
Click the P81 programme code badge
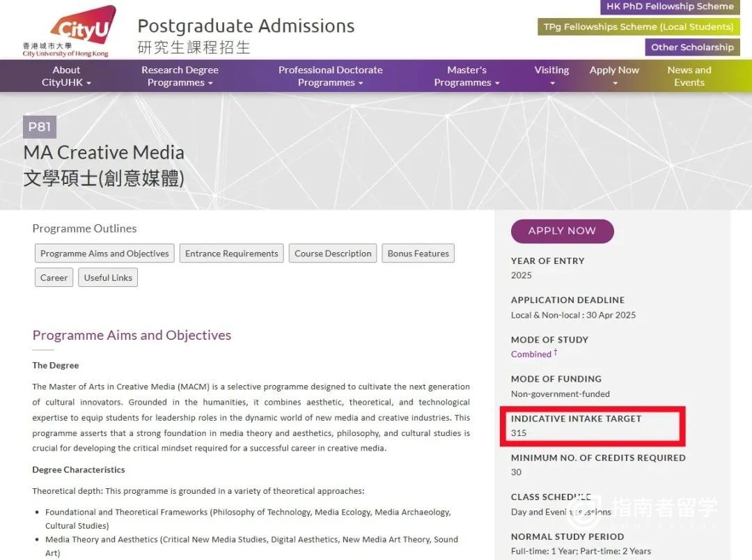[x=39, y=127]
